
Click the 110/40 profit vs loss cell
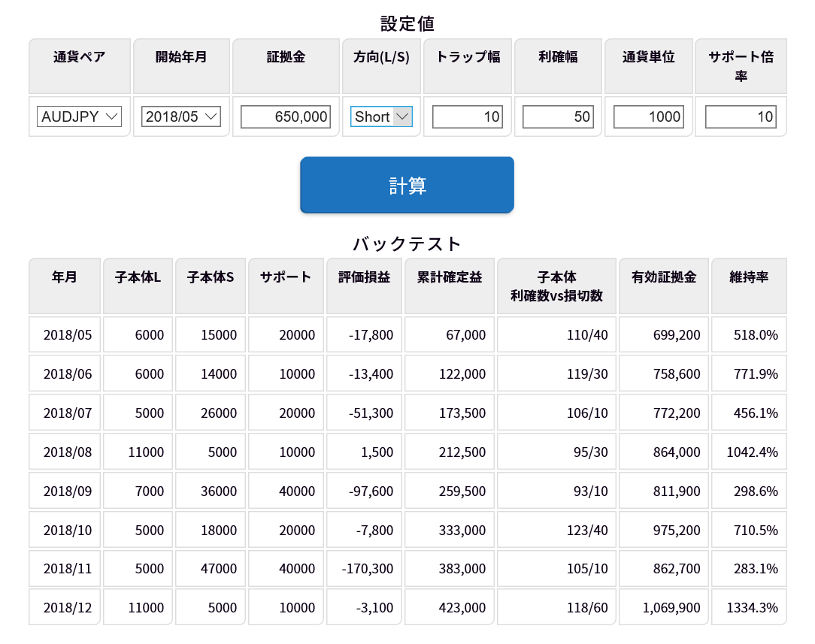(x=556, y=334)
